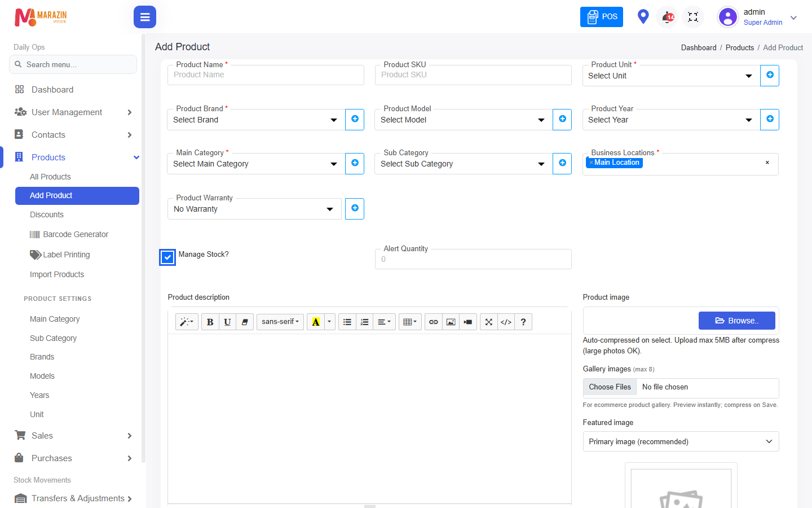Open Barcode Generator in sidebar
812x508 pixels.
(x=76, y=234)
